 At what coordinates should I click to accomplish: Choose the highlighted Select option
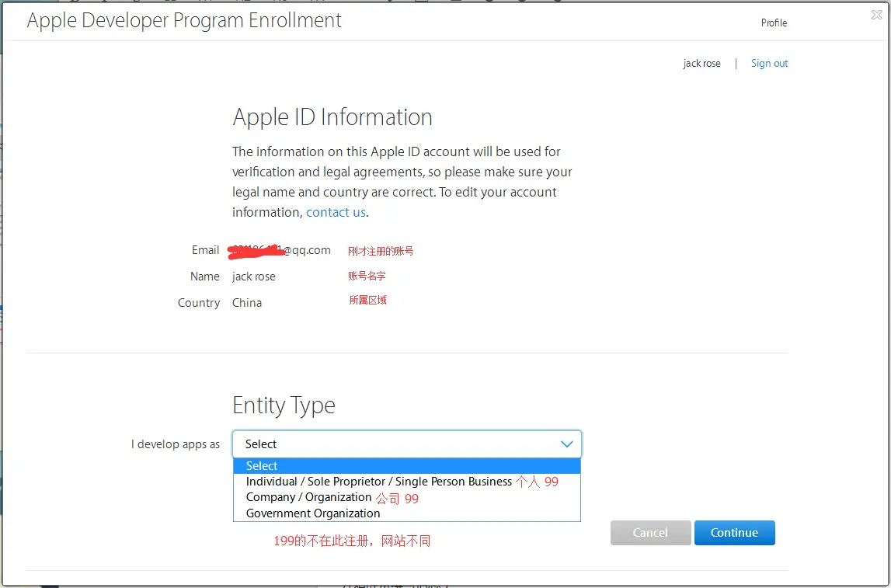[x=407, y=466]
